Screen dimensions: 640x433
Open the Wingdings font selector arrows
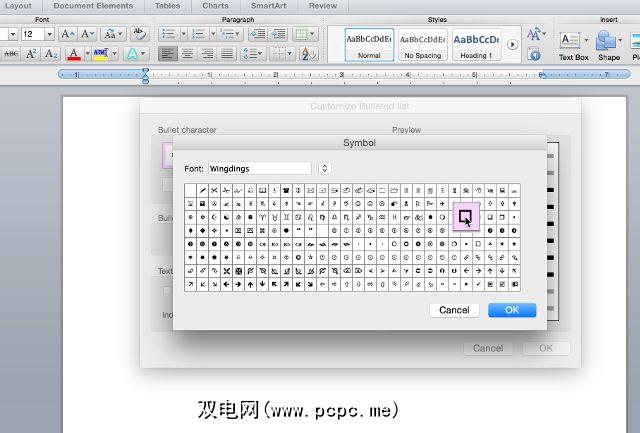324,168
